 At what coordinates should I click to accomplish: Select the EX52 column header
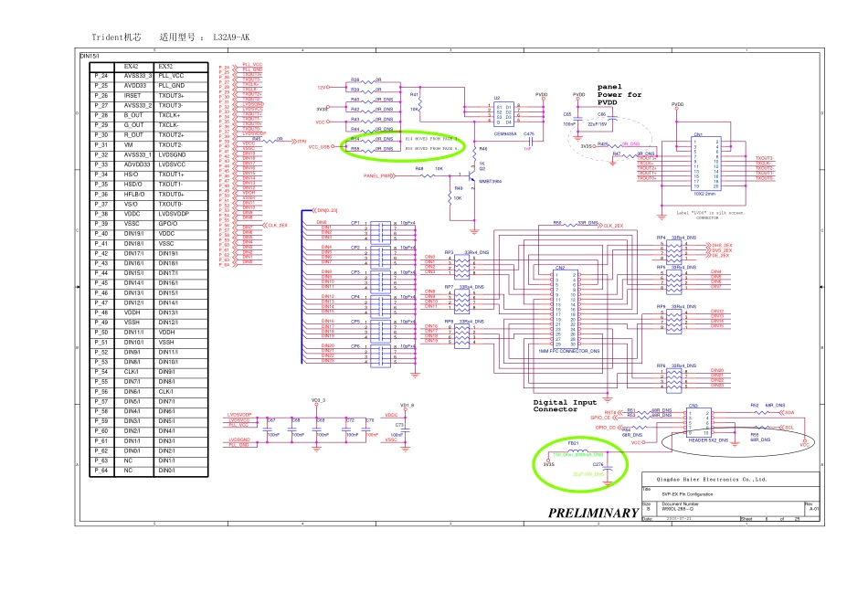click(164, 67)
